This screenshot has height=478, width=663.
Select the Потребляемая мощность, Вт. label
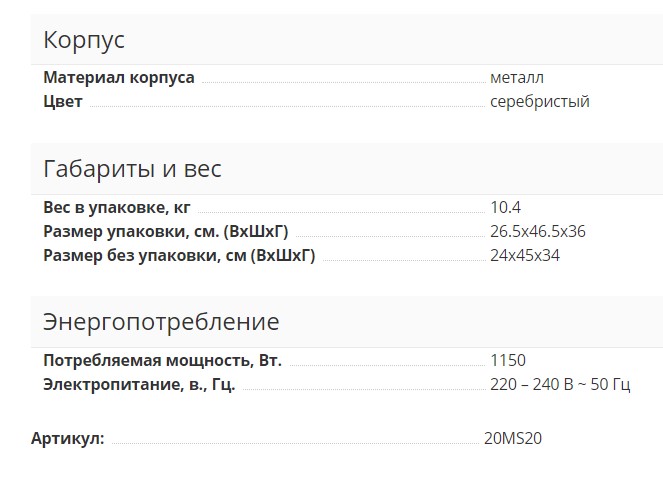pyautogui.click(x=163, y=361)
